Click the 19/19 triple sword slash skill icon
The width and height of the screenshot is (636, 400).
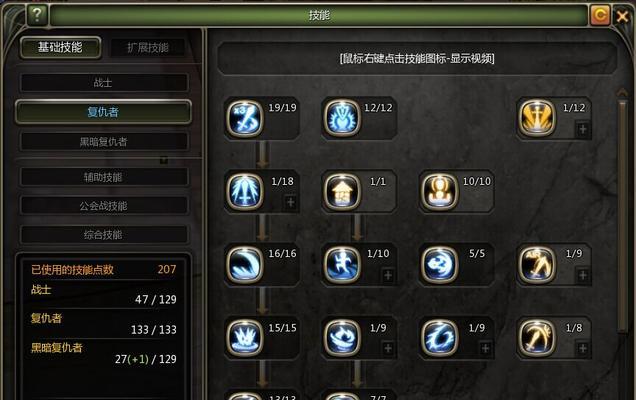point(245,118)
